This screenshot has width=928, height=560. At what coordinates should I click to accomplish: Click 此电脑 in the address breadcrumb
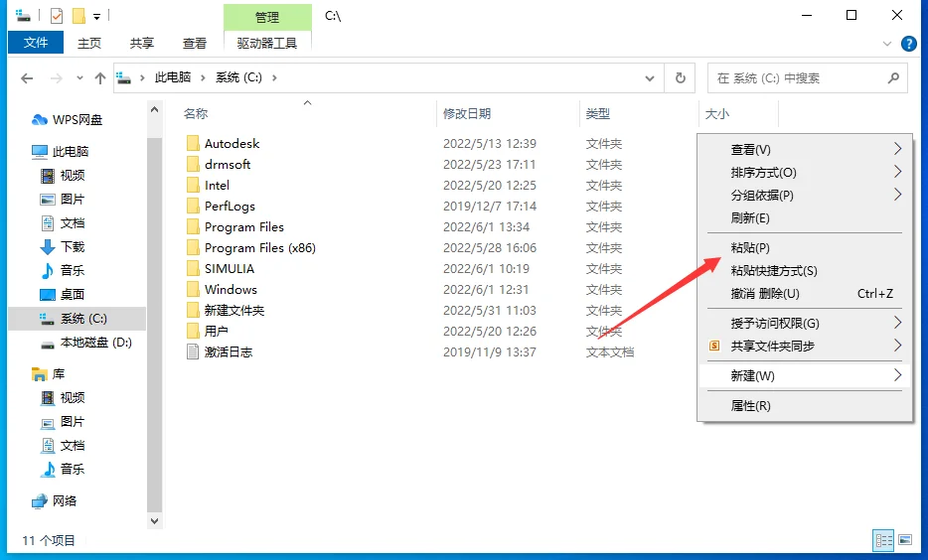click(x=173, y=77)
